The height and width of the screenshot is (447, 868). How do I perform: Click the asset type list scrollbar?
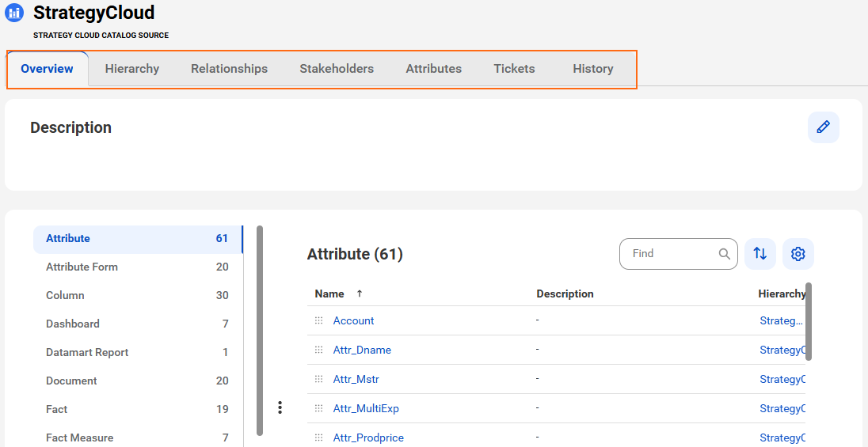260,330
